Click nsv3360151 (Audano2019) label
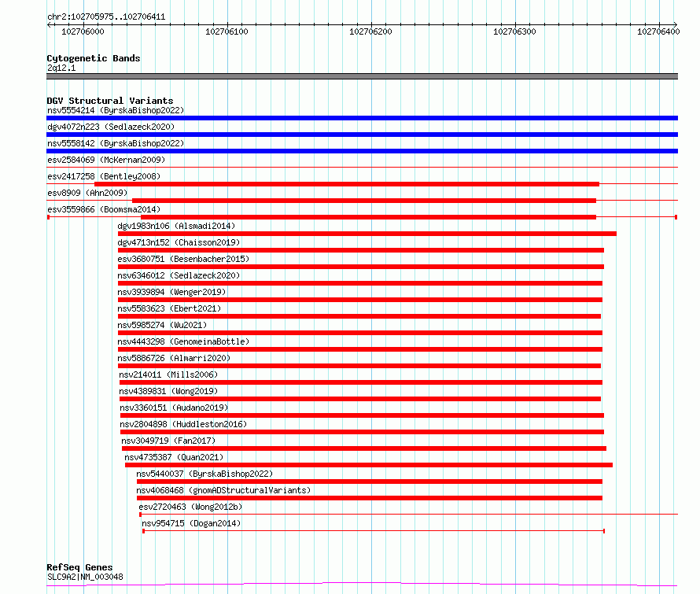700x594 pixels. click(174, 408)
